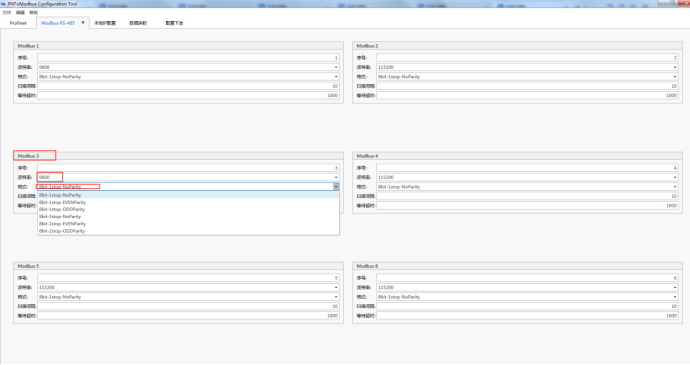Image resolution: width=690 pixels, height=365 pixels.
Task: Click the app icon in the title bar
Action: [x=3, y=4]
